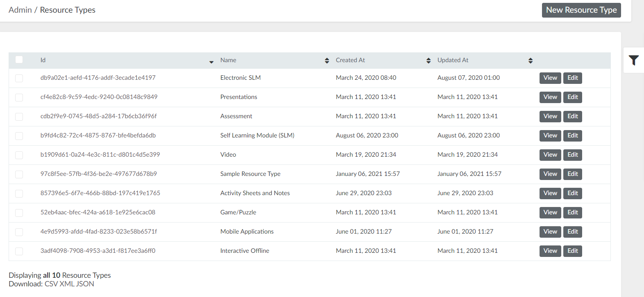Check the Electronic SLM row checkbox

(19, 78)
